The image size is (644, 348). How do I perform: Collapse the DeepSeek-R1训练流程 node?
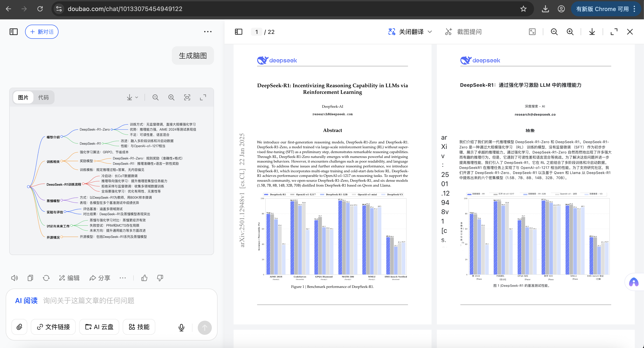[83, 184]
